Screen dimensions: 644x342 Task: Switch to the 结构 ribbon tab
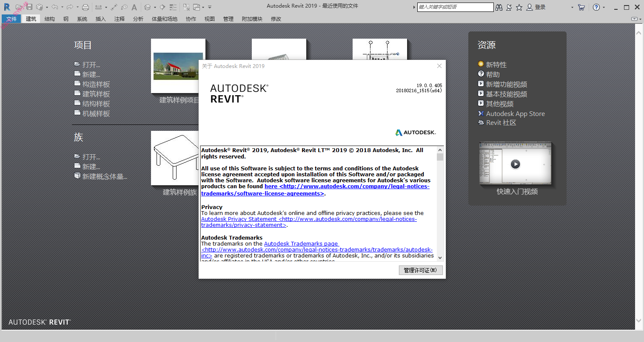coord(50,19)
